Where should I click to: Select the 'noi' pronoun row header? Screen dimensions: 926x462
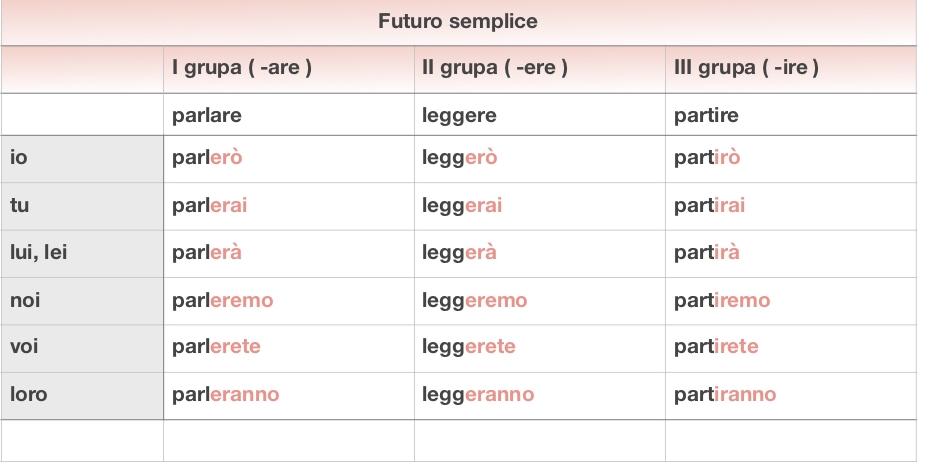point(25,300)
